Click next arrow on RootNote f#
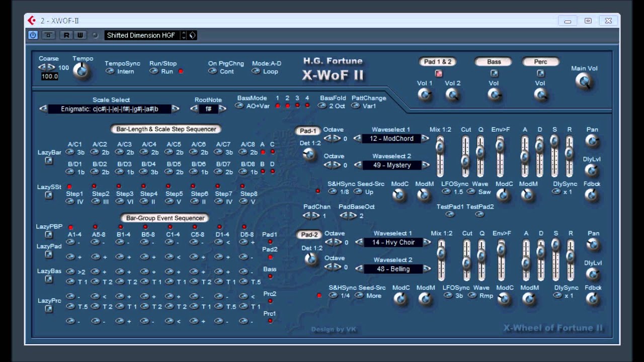This screenshot has width=644, height=362. pos(222,109)
